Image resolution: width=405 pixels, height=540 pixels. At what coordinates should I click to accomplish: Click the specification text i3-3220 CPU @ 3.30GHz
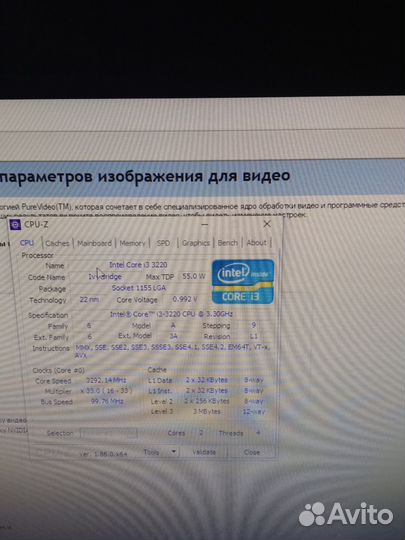[x=171, y=314]
